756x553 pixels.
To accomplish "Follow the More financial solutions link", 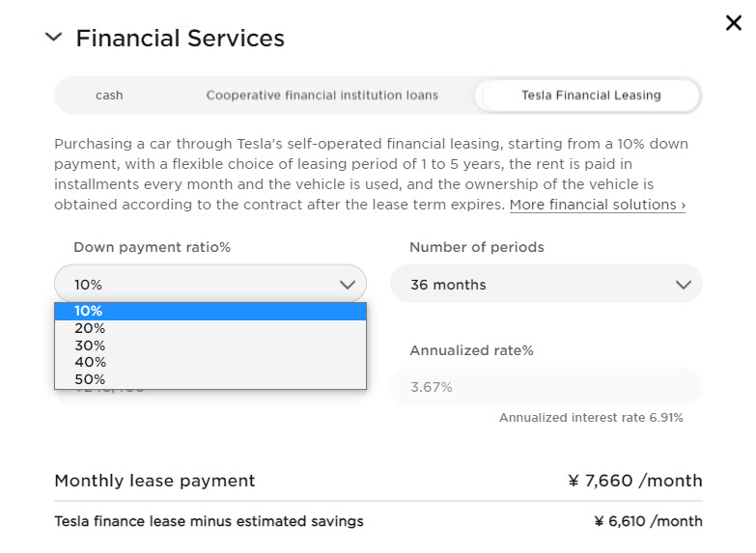I will click(597, 205).
